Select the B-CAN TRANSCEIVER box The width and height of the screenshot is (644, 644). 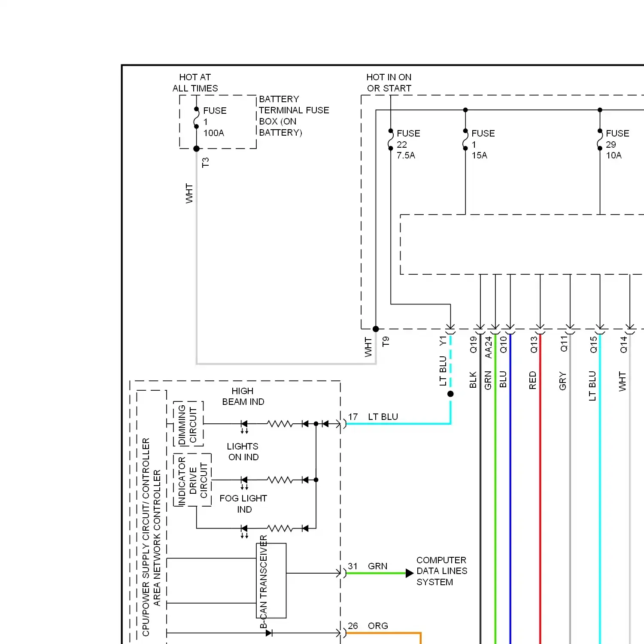[x=271, y=580]
